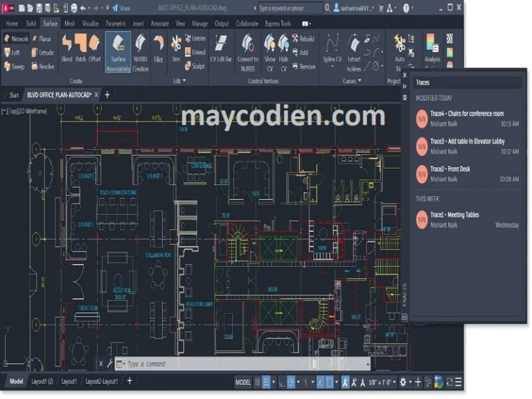
Task: Click the Share button
Action: tap(121, 8)
